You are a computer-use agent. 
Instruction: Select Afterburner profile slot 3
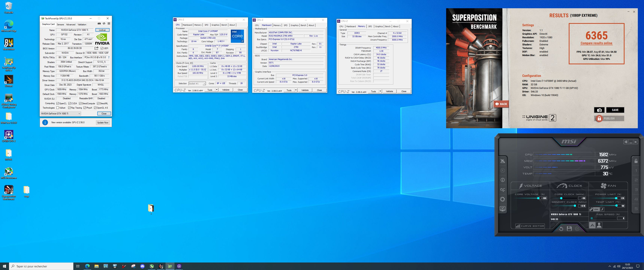[x=636, y=190]
